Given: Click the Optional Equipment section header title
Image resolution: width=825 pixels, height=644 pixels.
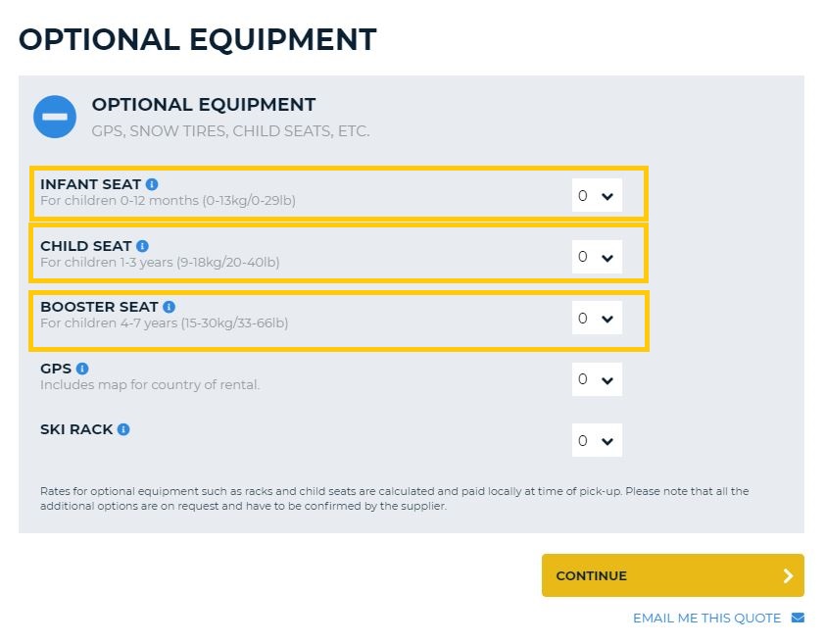Looking at the screenshot, I should (204, 105).
